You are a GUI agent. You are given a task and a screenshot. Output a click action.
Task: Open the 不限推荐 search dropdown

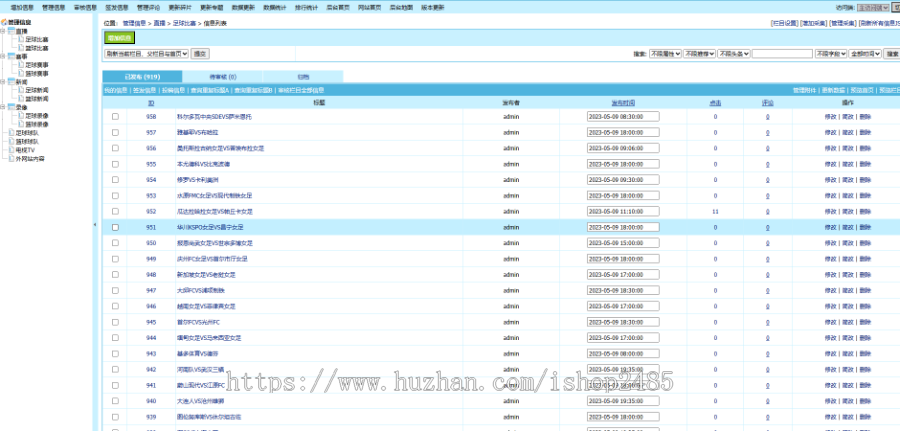pos(700,53)
